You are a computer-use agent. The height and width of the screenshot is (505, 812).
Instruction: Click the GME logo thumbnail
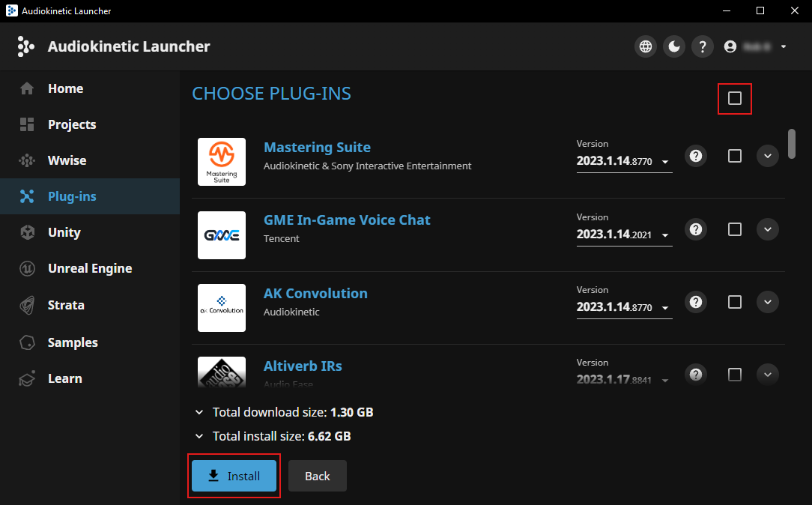[222, 235]
